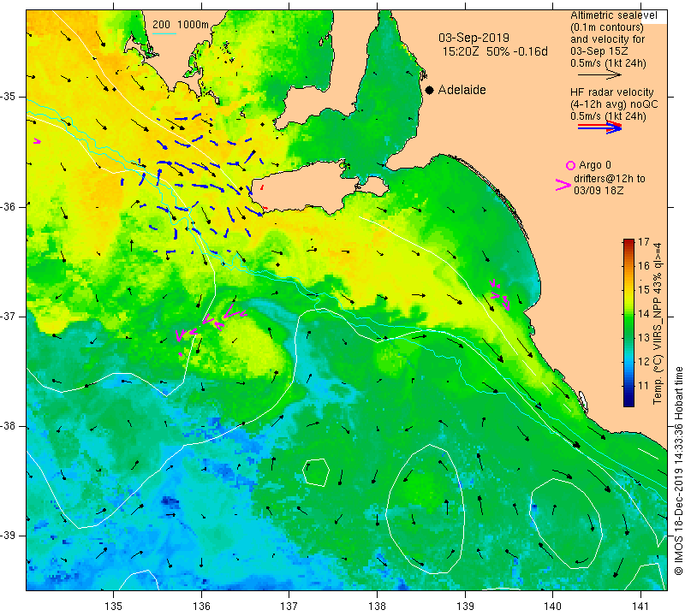685x616 pixels.
Task: Click the 141 longitude axis label
Action: coord(640,607)
